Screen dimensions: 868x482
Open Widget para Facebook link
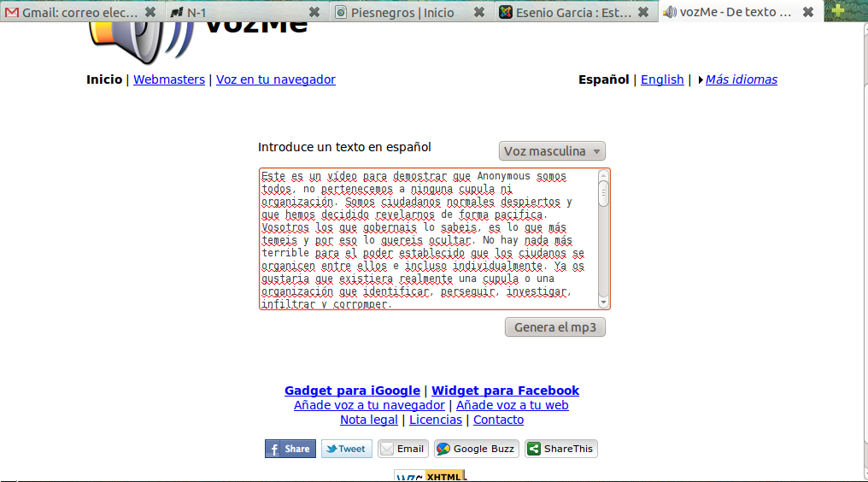point(506,391)
